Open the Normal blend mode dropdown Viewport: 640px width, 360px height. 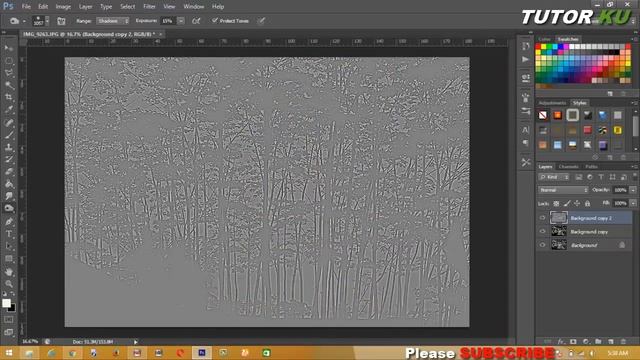click(x=563, y=190)
